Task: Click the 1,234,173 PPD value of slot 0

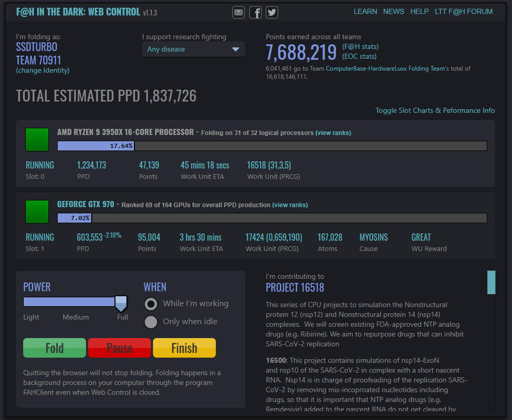Action: tap(92, 165)
